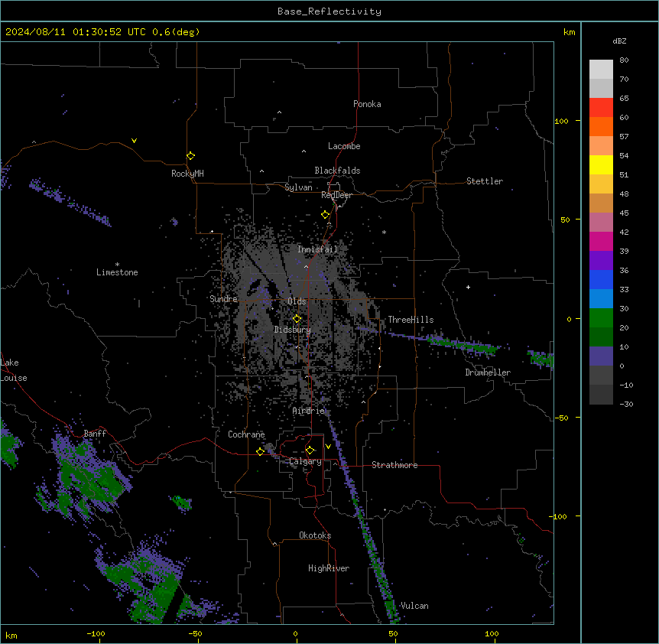Click the Lacombe town label

coord(344,146)
